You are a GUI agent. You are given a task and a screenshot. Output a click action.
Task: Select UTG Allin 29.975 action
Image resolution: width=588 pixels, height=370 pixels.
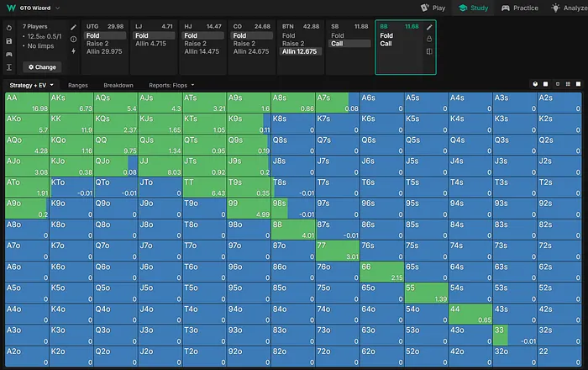(105, 51)
